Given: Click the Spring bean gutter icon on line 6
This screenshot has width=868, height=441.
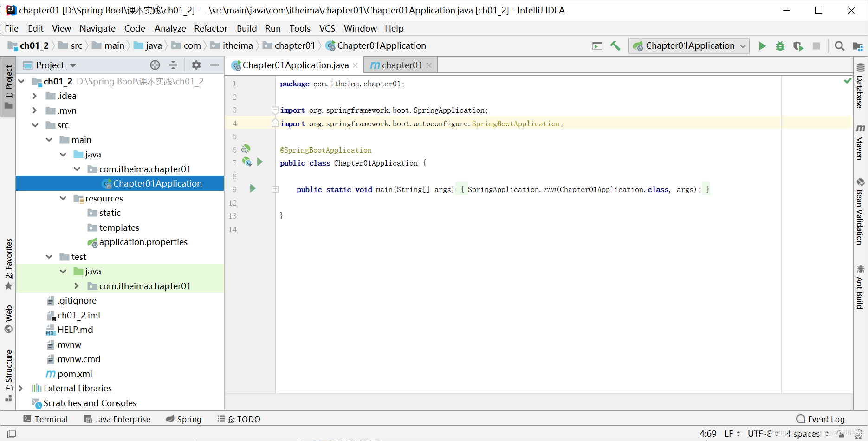Looking at the screenshot, I should (x=246, y=149).
